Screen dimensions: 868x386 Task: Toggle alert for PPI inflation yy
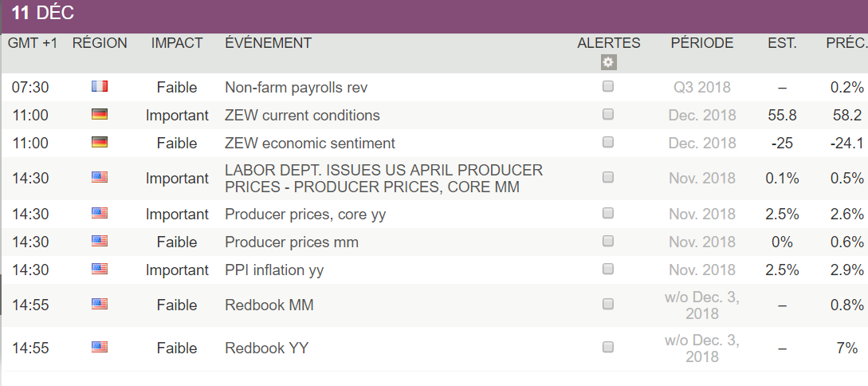608,269
